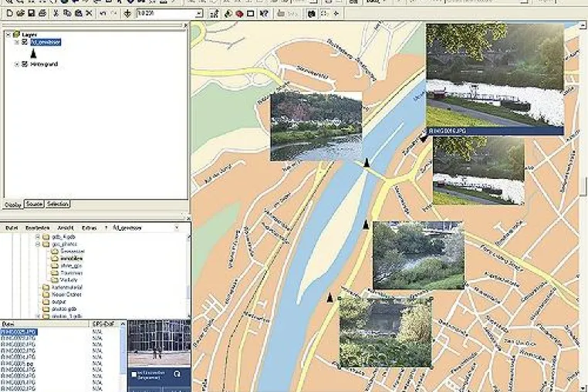Close the table of contents panel
This screenshot has height=392, width=588.
(x=186, y=25)
